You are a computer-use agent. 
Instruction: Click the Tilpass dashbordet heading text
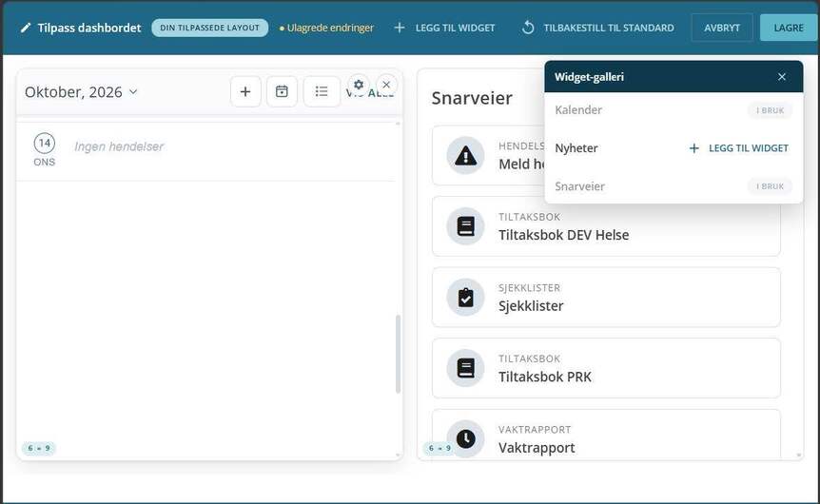(89, 28)
